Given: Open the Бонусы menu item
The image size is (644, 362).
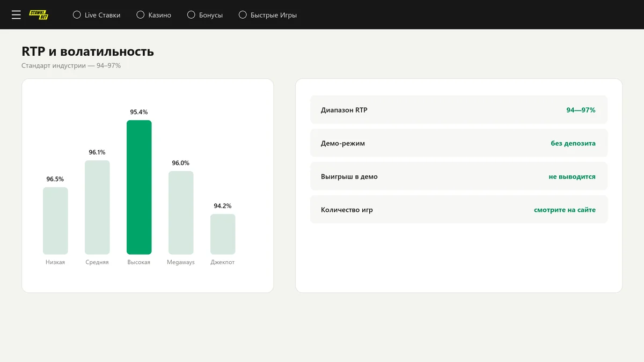Looking at the screenshot, I should [211, 15].
